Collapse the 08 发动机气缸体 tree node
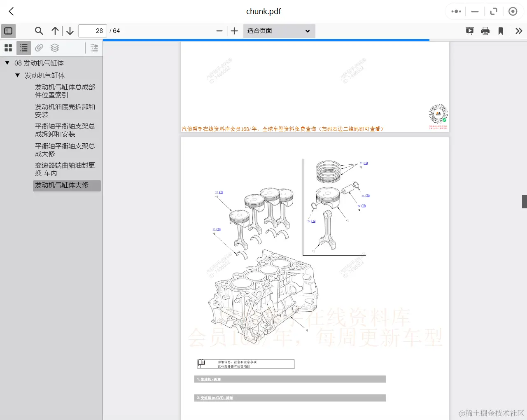The height and width of the screenshot is (420, 527). [7, 63]
